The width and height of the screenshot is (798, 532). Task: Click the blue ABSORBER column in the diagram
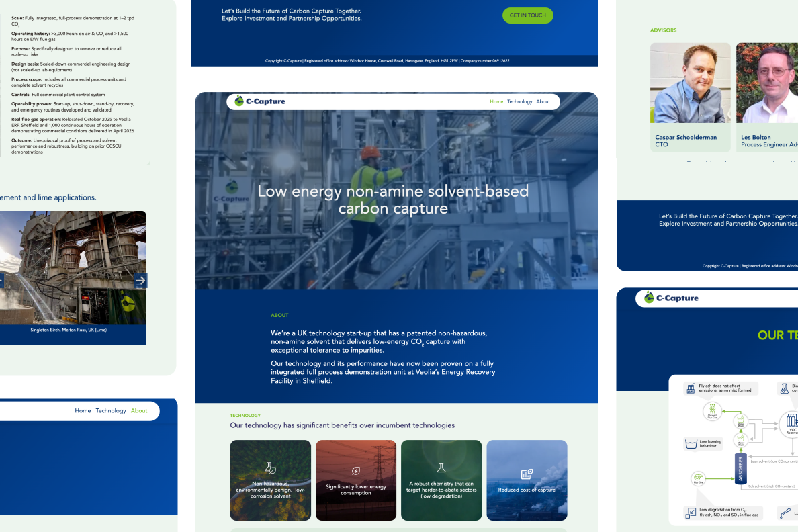tap(740, 468)
